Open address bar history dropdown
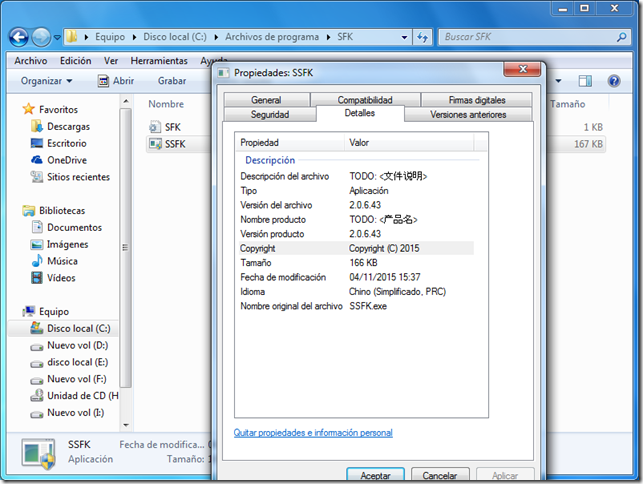 [x=404, y=37]
